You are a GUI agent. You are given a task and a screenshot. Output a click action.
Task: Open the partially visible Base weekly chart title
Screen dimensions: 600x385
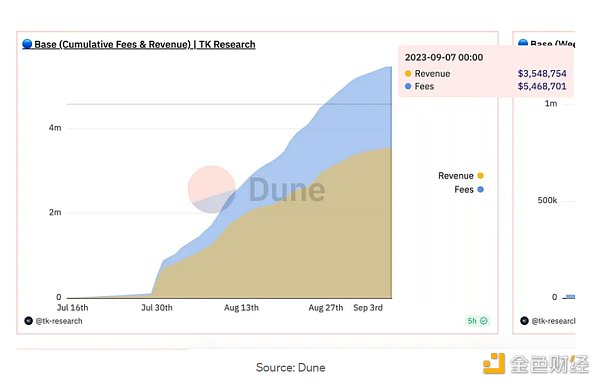click(552, 43)
